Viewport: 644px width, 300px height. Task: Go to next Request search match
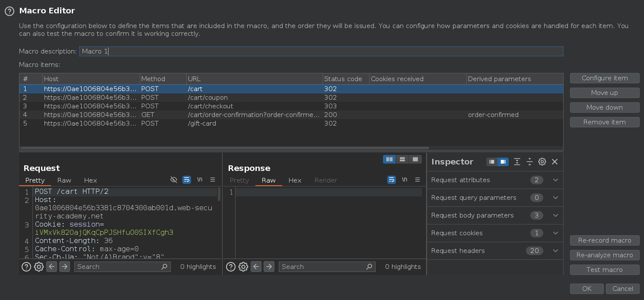coord(64,267)
